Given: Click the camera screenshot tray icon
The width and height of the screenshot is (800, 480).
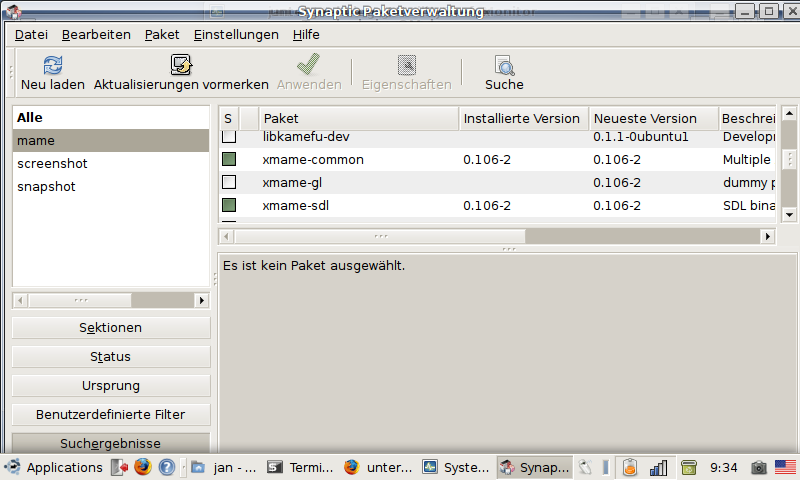Looking at the screenshot, I should 759,467.
